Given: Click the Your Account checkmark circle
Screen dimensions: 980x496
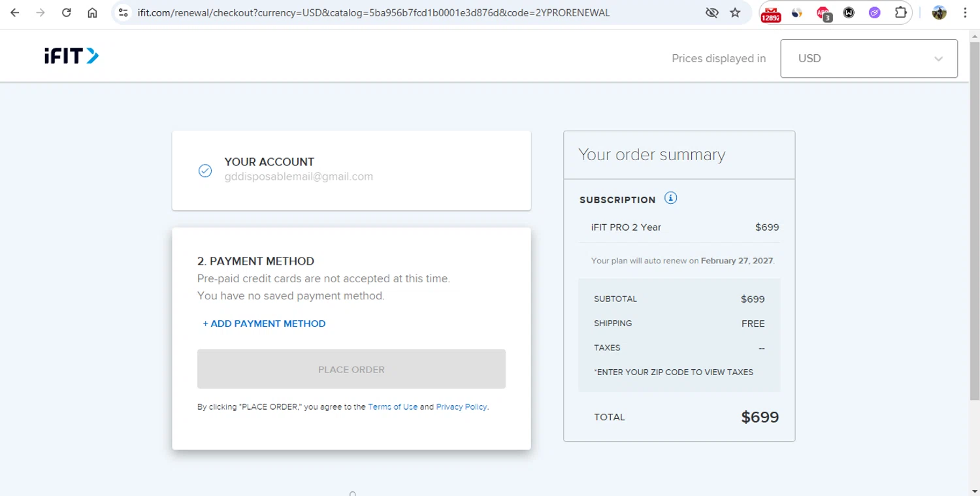Looking at the screenshot, I should tap(205, 171).
